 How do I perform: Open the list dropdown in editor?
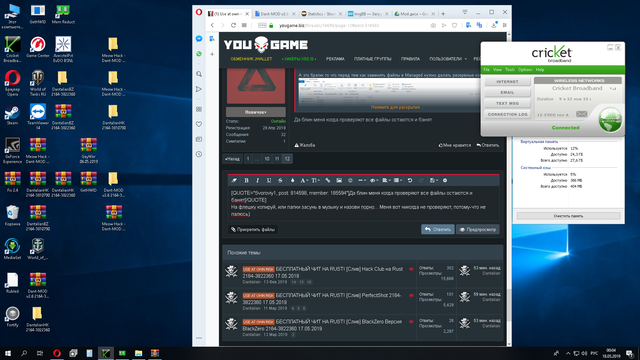pyautogui.click(x=398, y=180)
